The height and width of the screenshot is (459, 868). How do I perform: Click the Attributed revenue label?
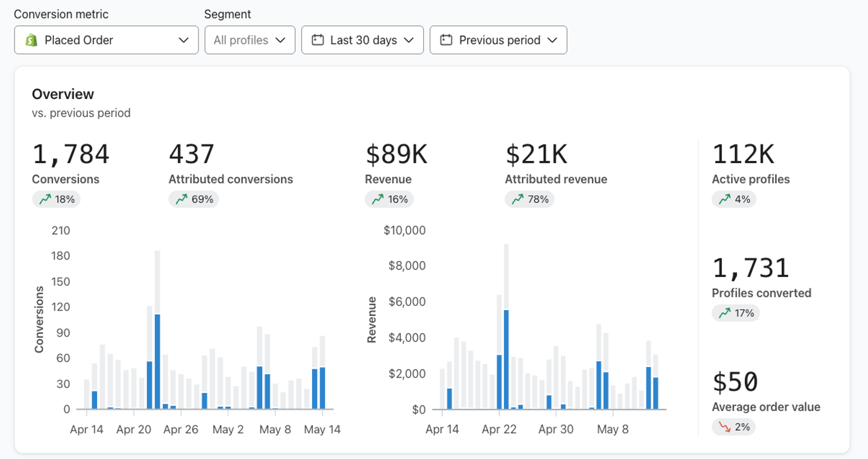coord(556,179)
